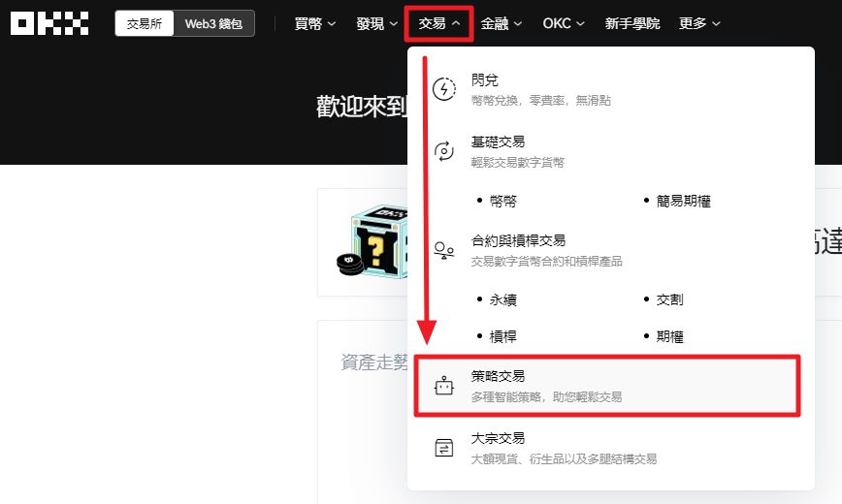Open the 新手學院 page
Screen dimensions: 842x504
pos(631,23)
